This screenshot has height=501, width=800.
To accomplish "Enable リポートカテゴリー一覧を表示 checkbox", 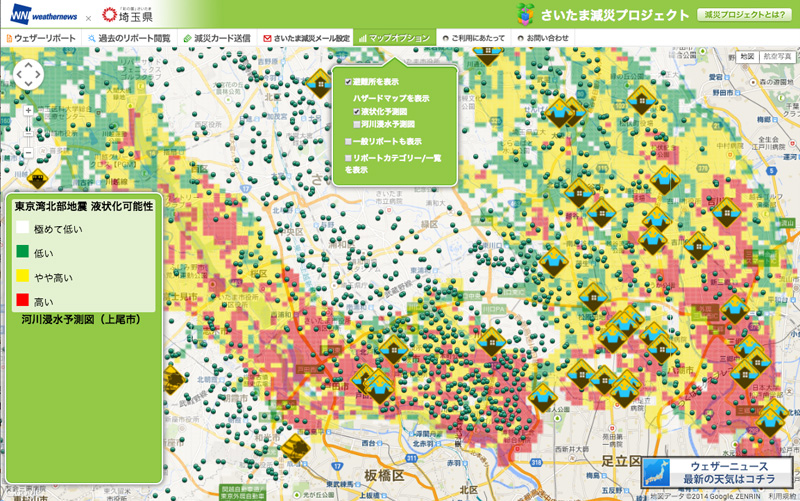I will tap(348, 158).
